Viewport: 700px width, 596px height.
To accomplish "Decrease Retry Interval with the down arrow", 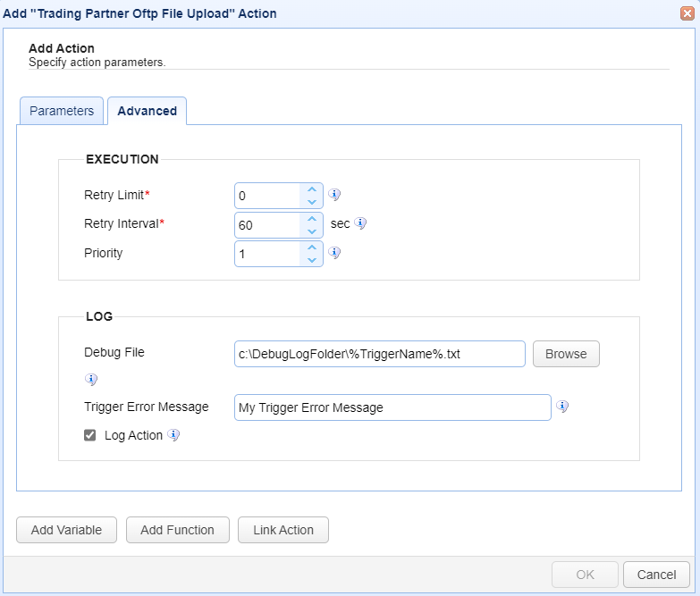I will 312,231.
